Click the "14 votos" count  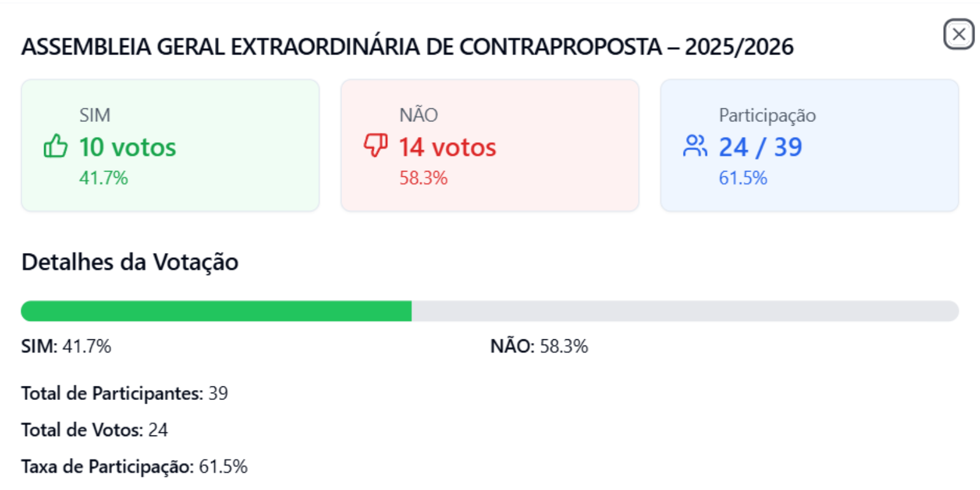(447, 147)
